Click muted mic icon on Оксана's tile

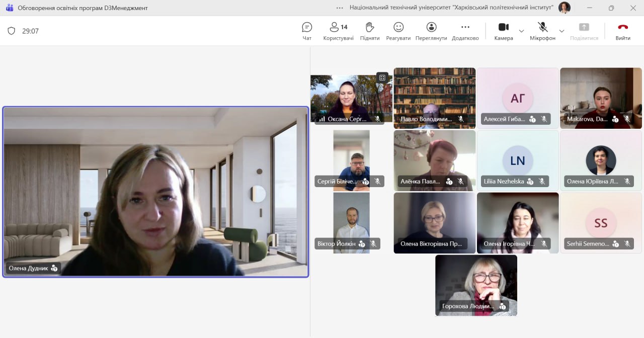[x=377, y=119]
